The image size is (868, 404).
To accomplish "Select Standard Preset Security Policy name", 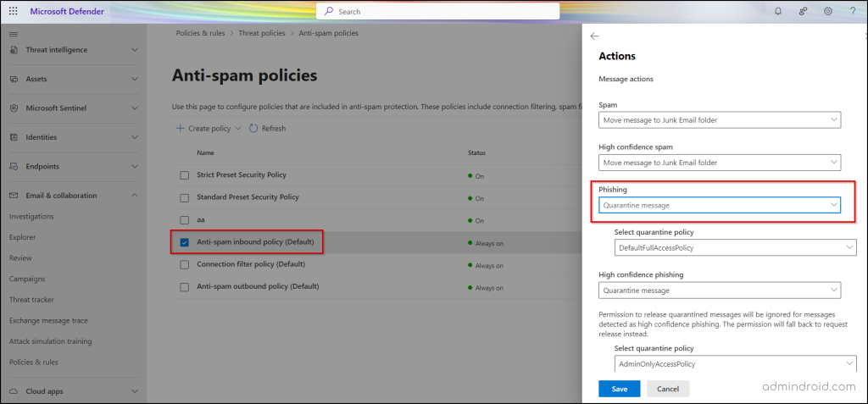I will pyautogui.click(x=248, y=197).
